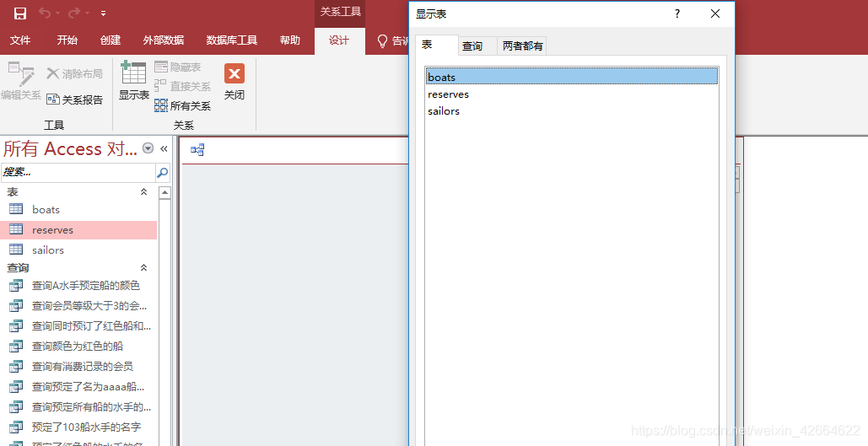Open the Customize Quick Access Toolbar dropdown
Viewport: 868px width, 446px height.
tap(104, 13)
